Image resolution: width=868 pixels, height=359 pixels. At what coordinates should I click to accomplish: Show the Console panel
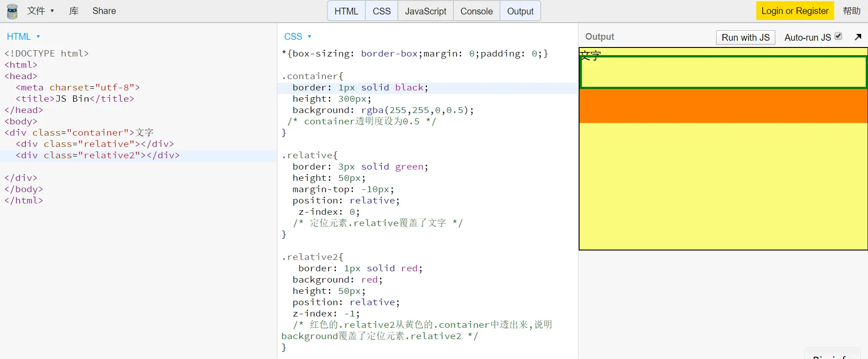(x=476, y=11)
